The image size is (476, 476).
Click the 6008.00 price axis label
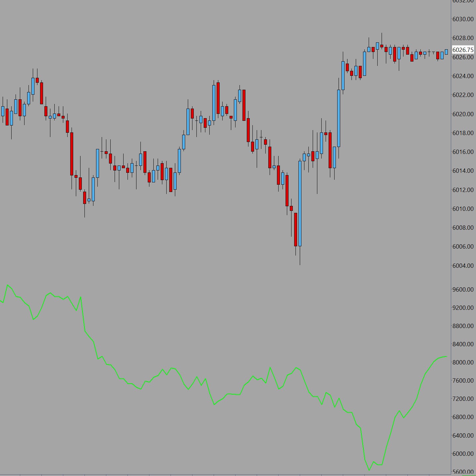[463, 228]
